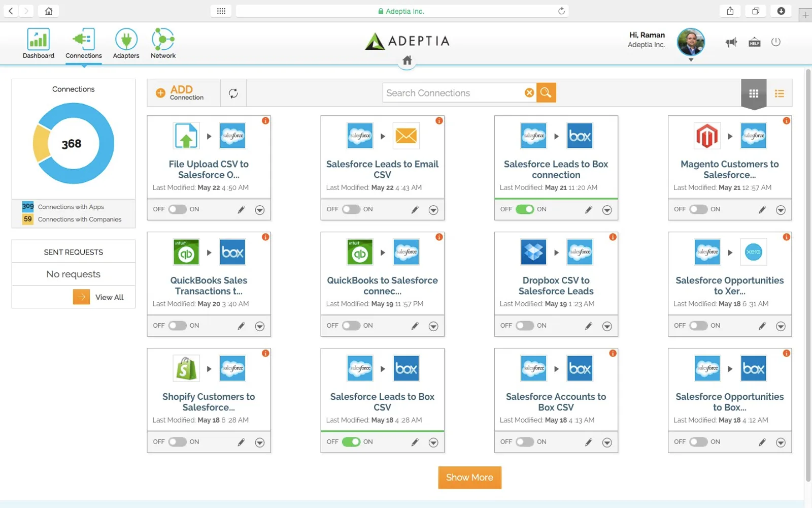Screen dimensions: 812x508
Task: Open dropdown on Salesforce Accounts to Box CSV
Action: tap(607, 443)
